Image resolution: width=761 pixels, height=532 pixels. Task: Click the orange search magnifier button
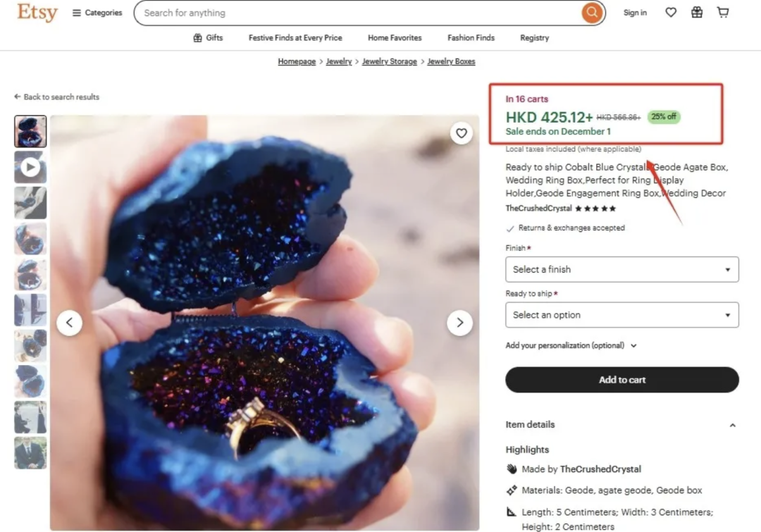592,13
